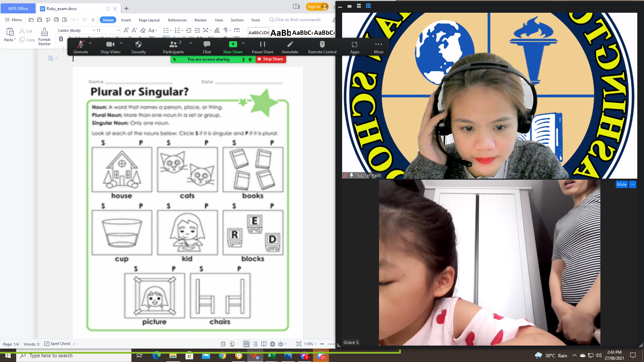The image size is (644, 362).
Task: Click the Full screen icon in status bar
Action: [299, 344]
